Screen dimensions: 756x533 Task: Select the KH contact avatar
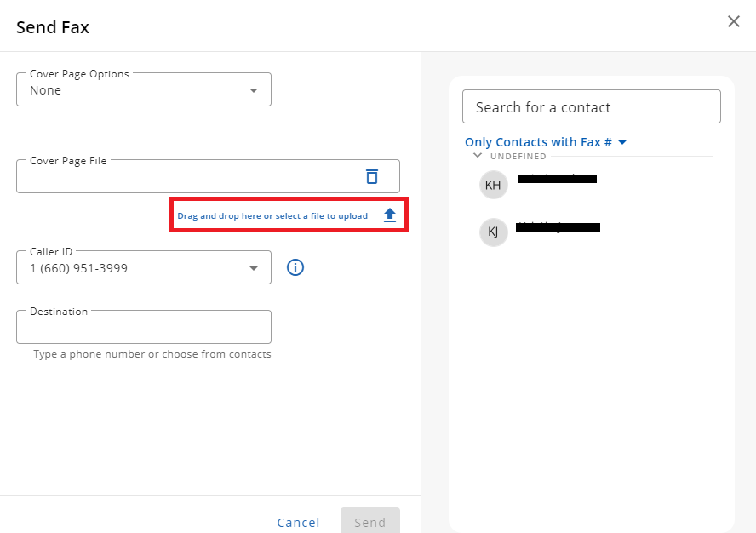(493, 185)
